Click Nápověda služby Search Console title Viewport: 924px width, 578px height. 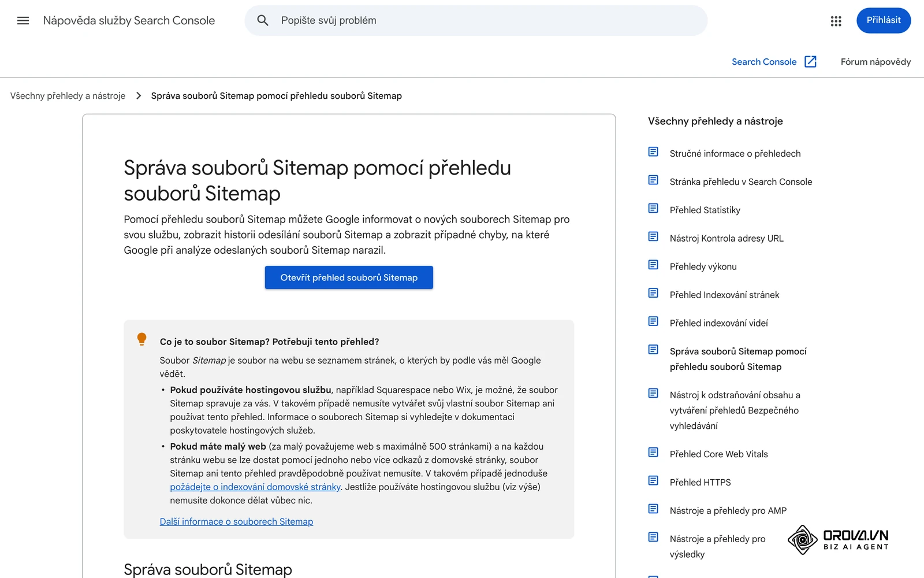pyautogui.click(x=129, y=21)
